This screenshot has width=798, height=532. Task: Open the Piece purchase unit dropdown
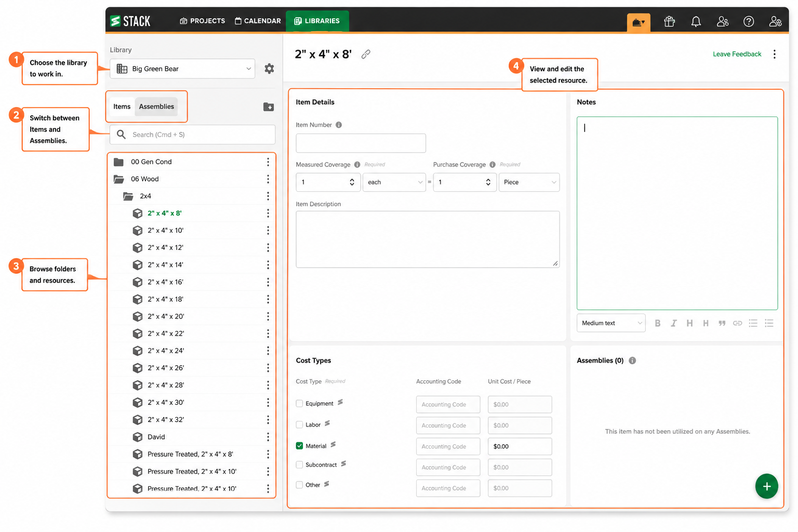[529, 182]
